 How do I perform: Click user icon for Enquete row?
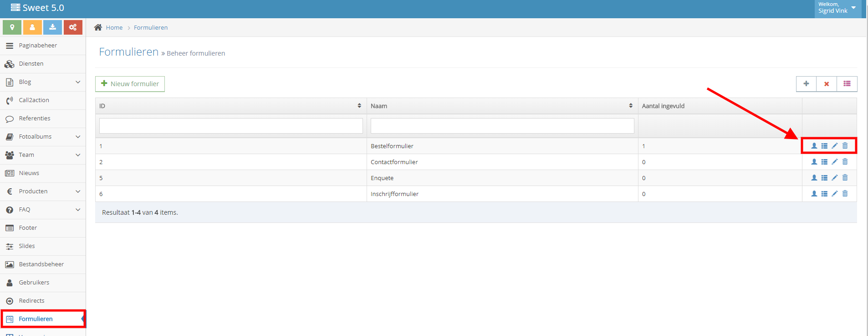tap(814, 178)
